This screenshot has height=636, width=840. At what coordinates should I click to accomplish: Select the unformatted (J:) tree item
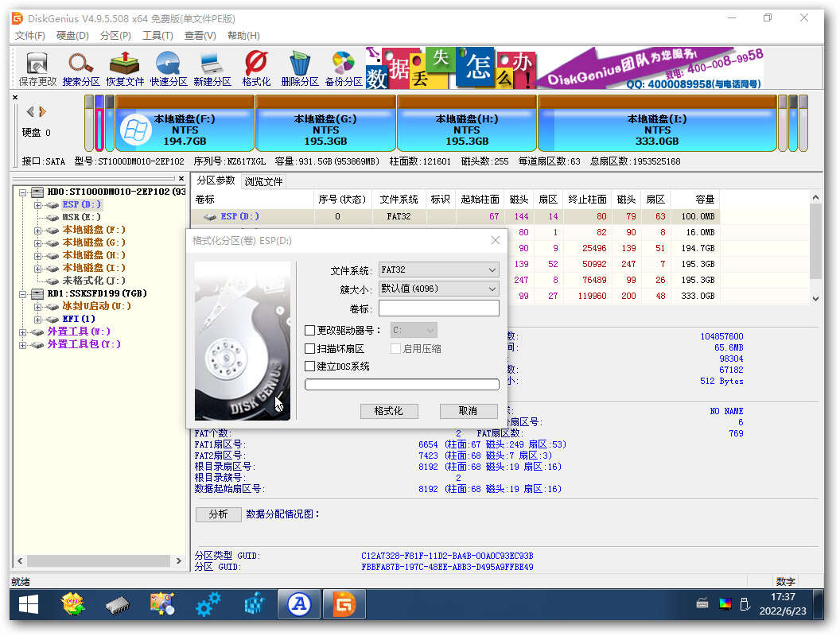[94, 281]
